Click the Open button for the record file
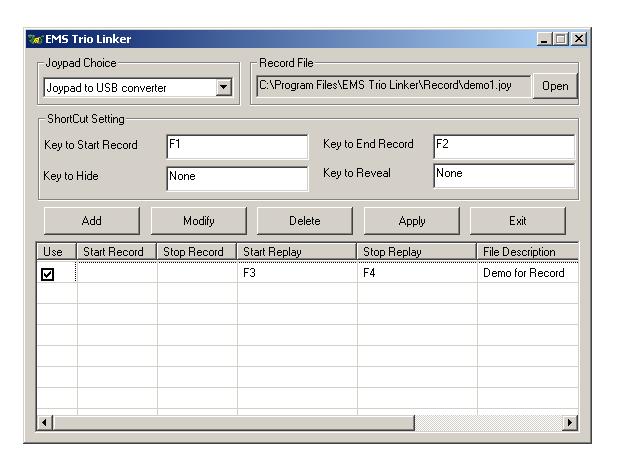Image resolution: width=628 pixels, height=469 pixels. point(555,86)
